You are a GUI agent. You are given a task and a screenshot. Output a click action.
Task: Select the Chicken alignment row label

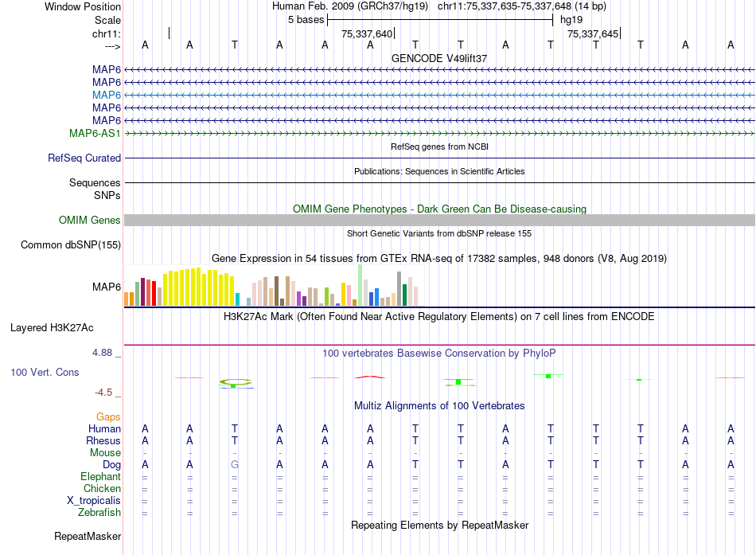[102, 488]
